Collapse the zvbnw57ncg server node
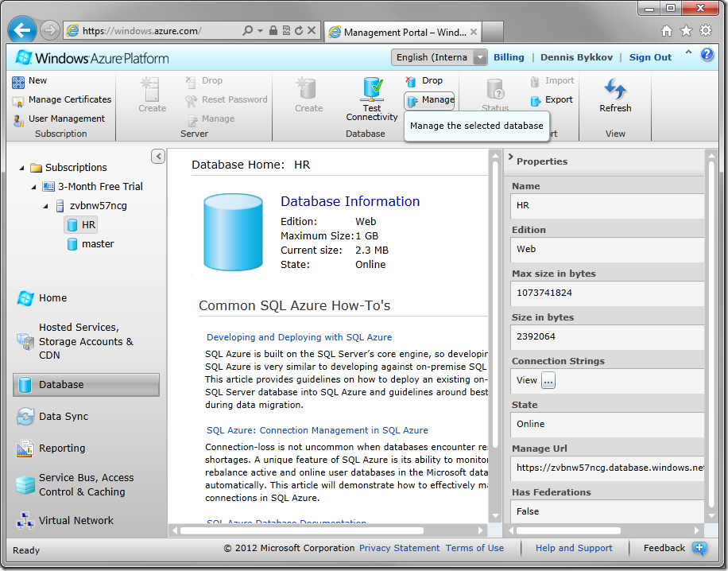This screenshot has height=571, width=728. coord(45,206)
